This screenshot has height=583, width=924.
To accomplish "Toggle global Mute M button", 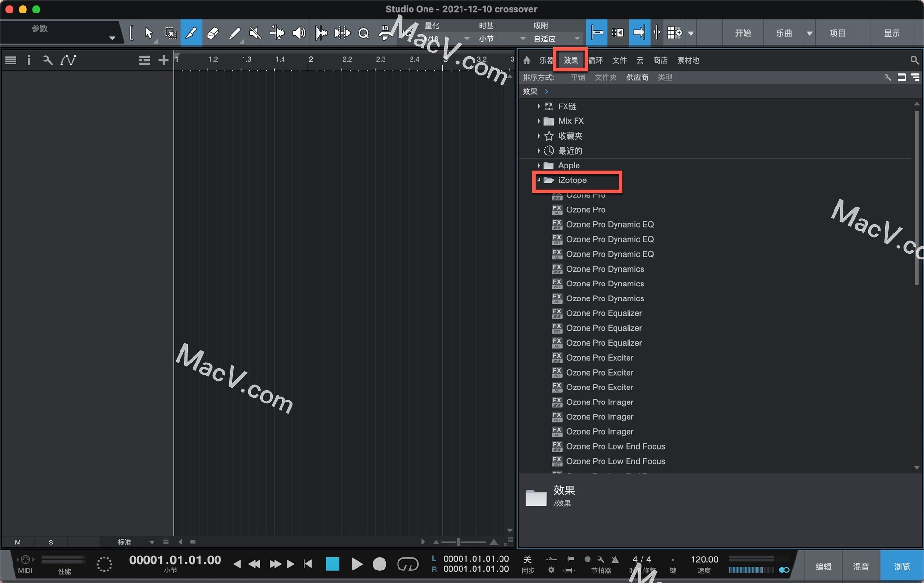I will click(x=18, y=542).
